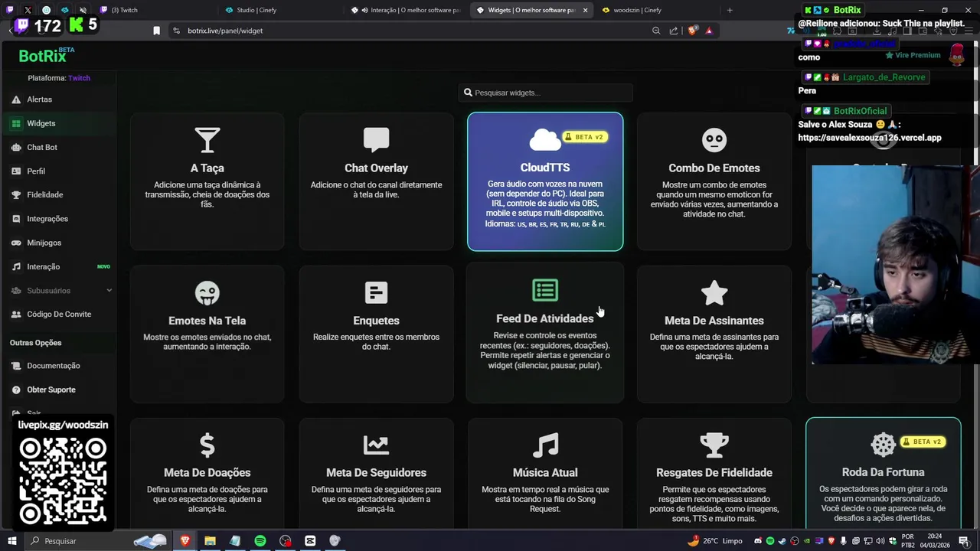Click the Meta De Doações dollar icon
Image resolution: width=980 pixels, height=551 pixels.
tap(207, 445)
